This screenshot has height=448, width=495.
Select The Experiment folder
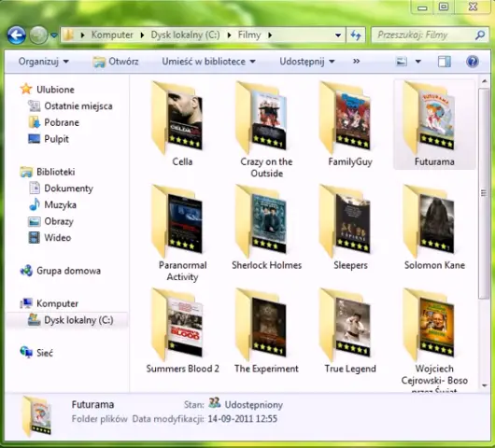pyautogui.click(x=266, y=331)
